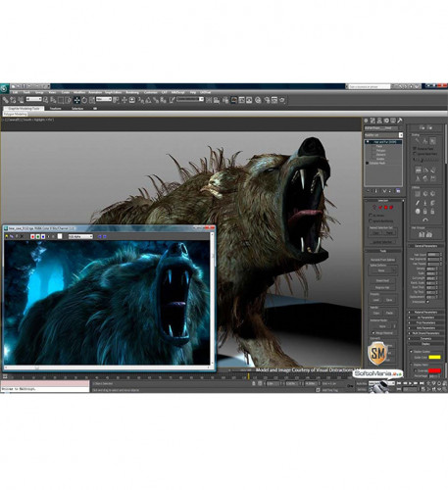This screenshot has width=448, height=490.
Task: Choose the Rectangular Selection Region tool
Action: tap(61, 100)
